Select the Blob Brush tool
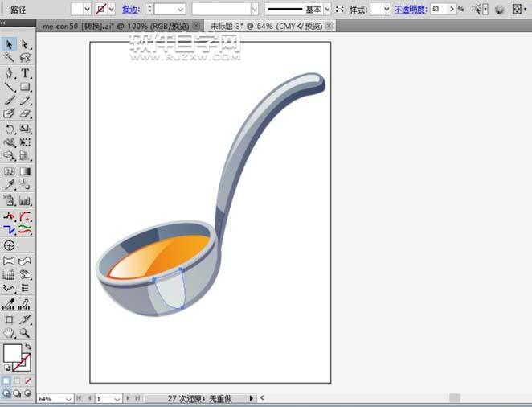 tap(9, 113)
